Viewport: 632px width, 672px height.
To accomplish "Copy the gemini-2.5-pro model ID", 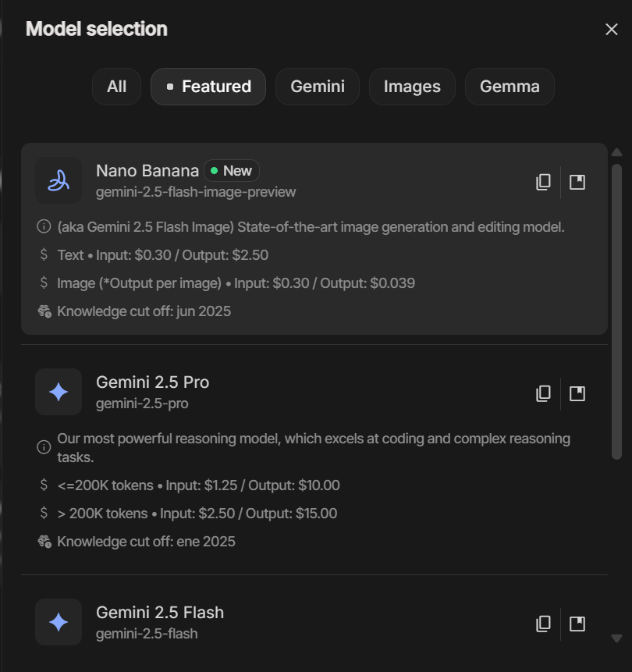I will click(x=543, y=393).
